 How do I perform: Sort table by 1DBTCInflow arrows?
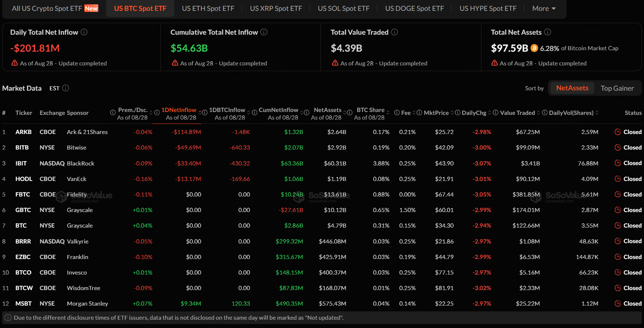(249, 113)
